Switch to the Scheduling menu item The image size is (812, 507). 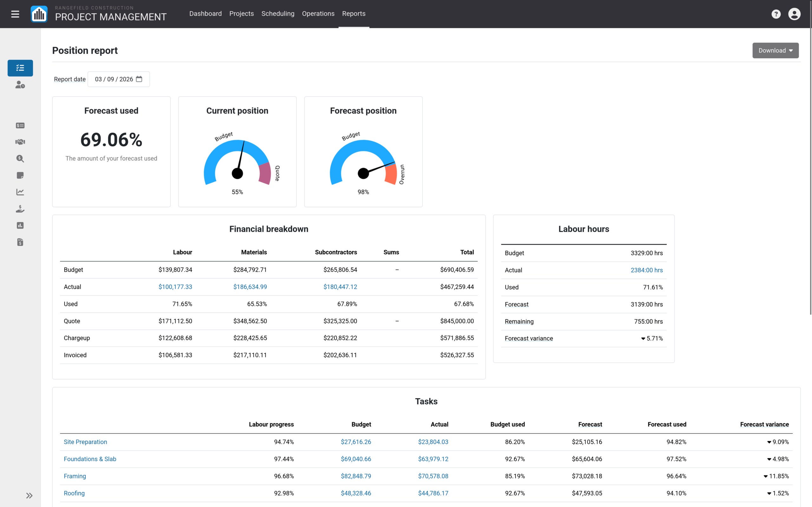tap(278, 14)
